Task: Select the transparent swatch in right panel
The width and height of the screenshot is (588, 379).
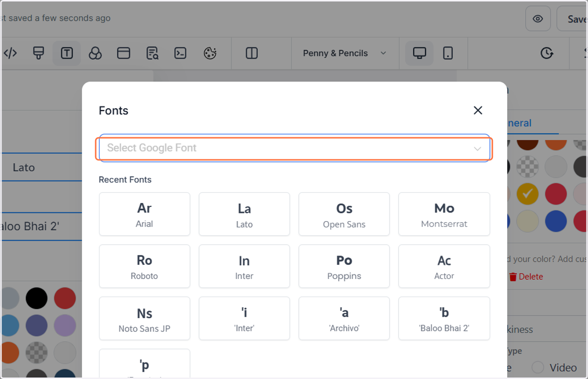Action: (528, 167)
